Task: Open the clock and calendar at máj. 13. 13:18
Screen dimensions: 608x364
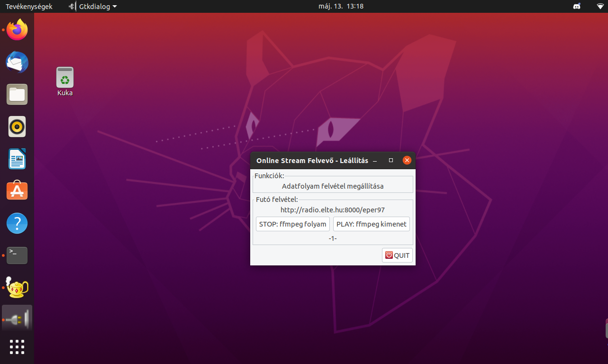Action: 342,7
